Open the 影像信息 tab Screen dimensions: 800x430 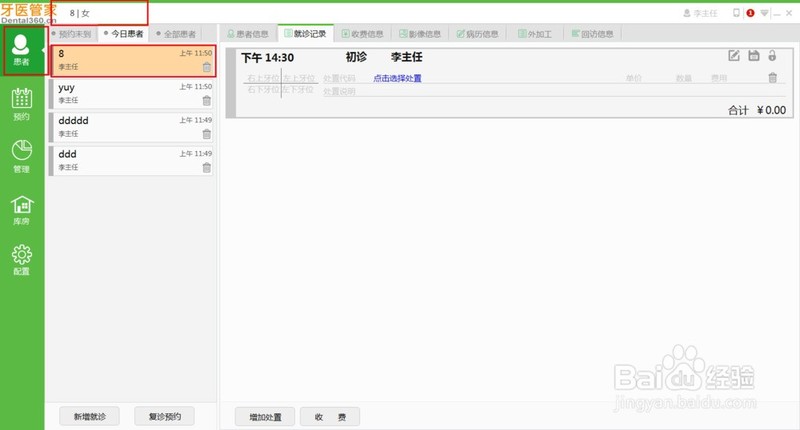(x=418, y=34)
